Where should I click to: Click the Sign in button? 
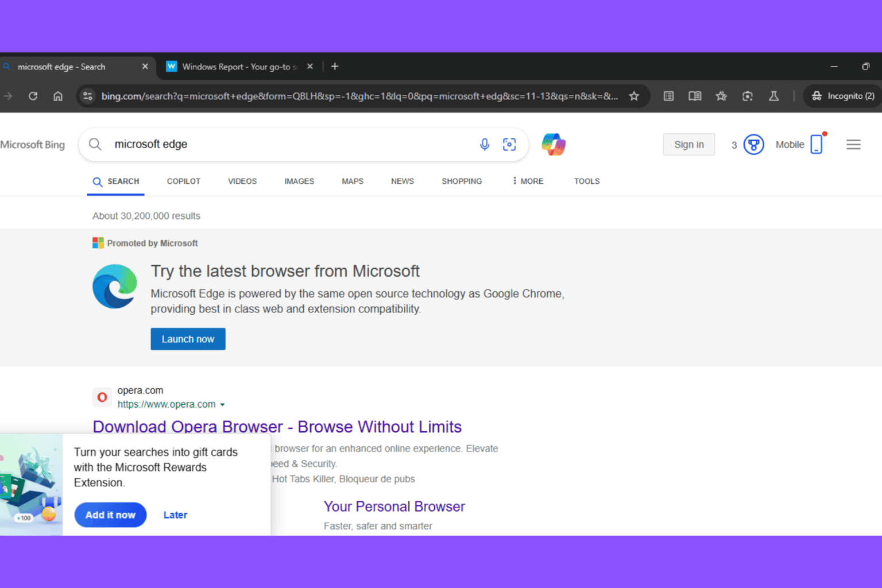click(689, 145)
